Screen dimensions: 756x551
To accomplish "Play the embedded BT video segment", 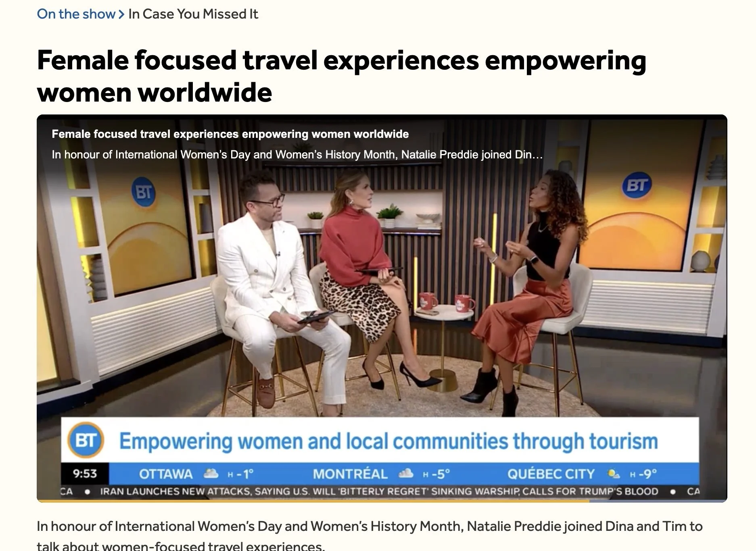I will (382, 308).
